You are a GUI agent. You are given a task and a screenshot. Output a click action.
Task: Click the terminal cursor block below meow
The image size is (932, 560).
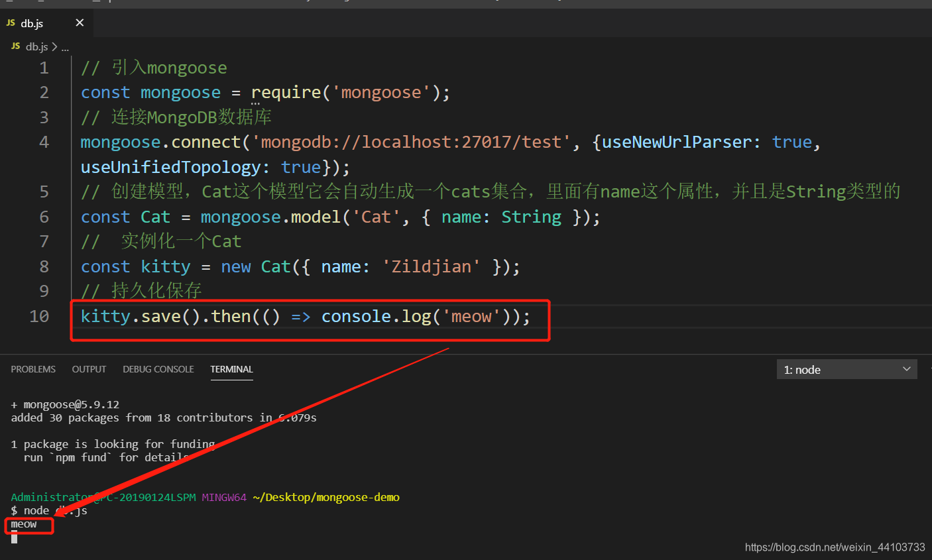coord(14,537)
